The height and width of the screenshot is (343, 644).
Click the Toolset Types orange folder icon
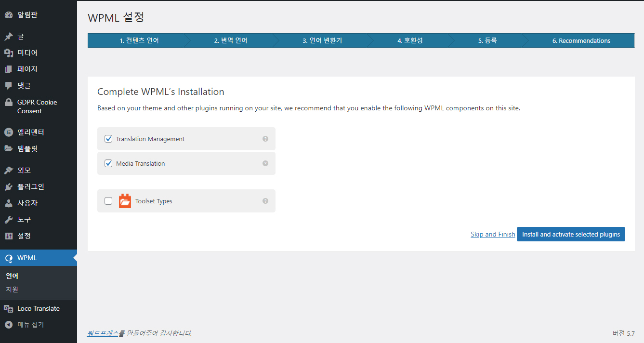pyautogui.click(x=125, y=201)
